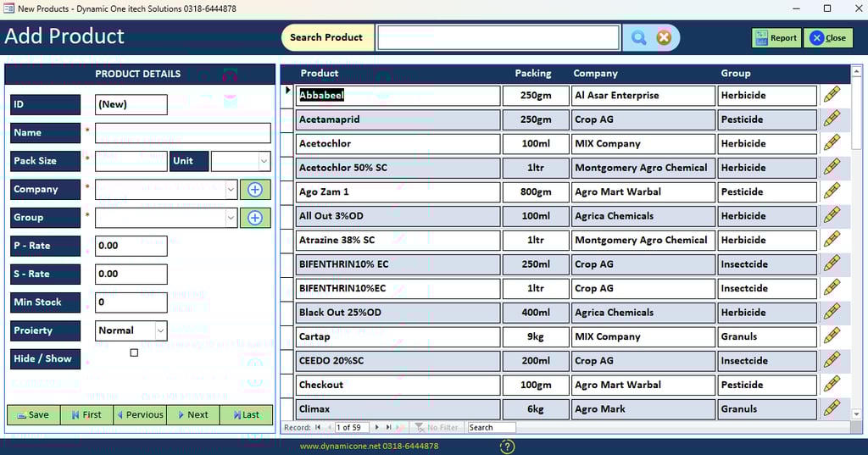Click the magnifier search icon

click(638, 37)
